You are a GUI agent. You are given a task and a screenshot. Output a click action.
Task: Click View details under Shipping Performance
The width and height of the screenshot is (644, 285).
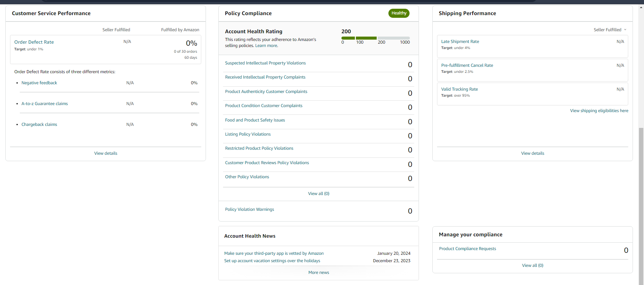click(x=533, y=153)
